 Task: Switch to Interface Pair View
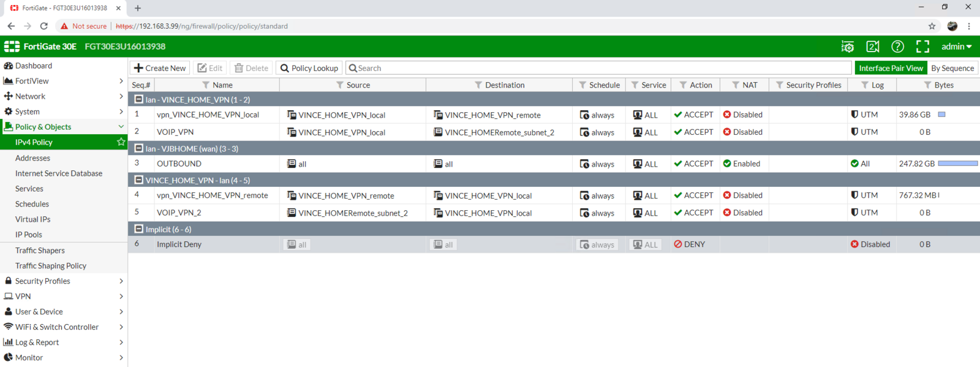click(x=891, y=68)
